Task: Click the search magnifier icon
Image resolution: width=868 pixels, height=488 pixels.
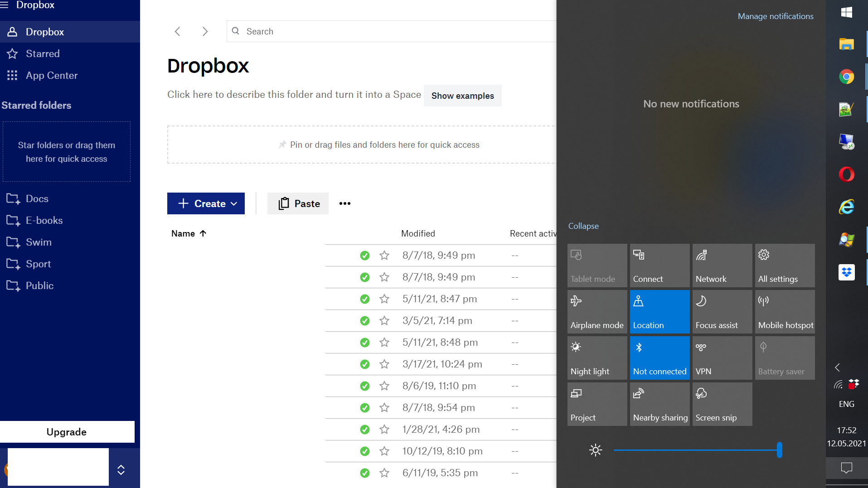Action: [x=235, y=31]
